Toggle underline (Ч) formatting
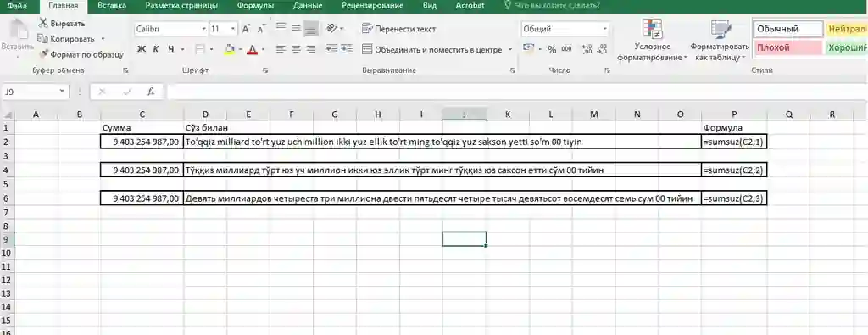Image resolution: width=868 pixels, height=335 pixels. pos(170,49)
